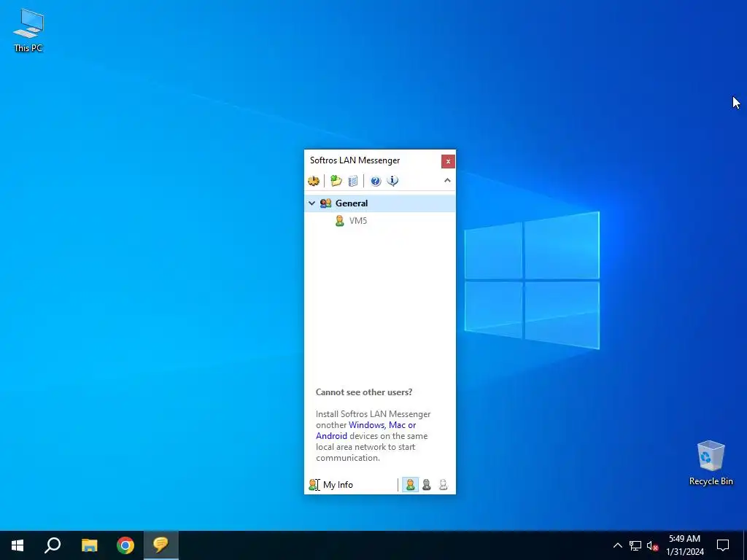
Task: Set status to Offline white user icon
Action: click(443, 485)
